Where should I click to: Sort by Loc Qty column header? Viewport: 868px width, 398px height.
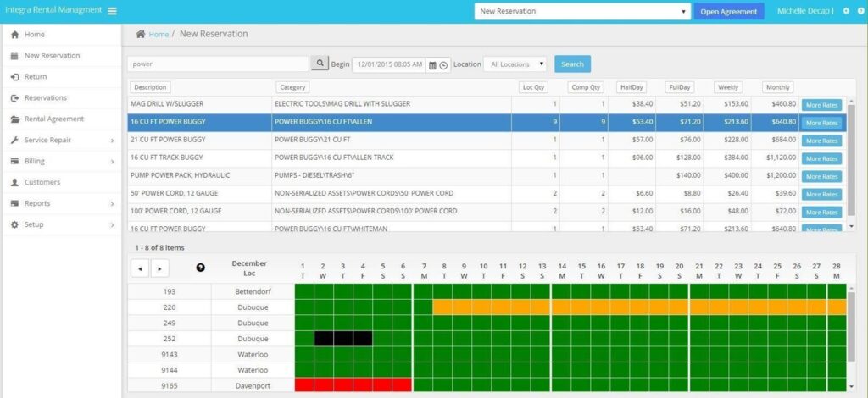point(534,87)
